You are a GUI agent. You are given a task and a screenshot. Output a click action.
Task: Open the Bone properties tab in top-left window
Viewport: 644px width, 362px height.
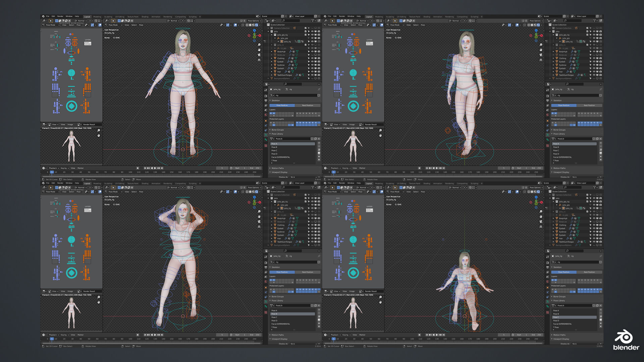tap(266, 139)
